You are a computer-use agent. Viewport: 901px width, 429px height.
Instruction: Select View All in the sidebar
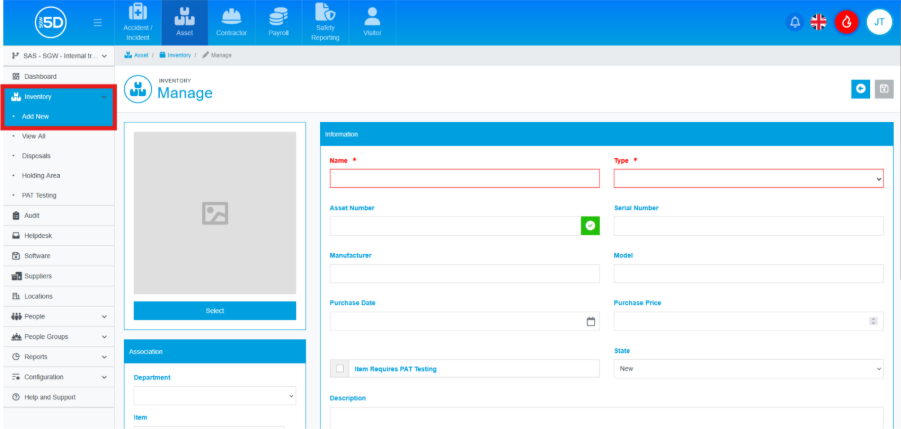[x=34, y=136]
